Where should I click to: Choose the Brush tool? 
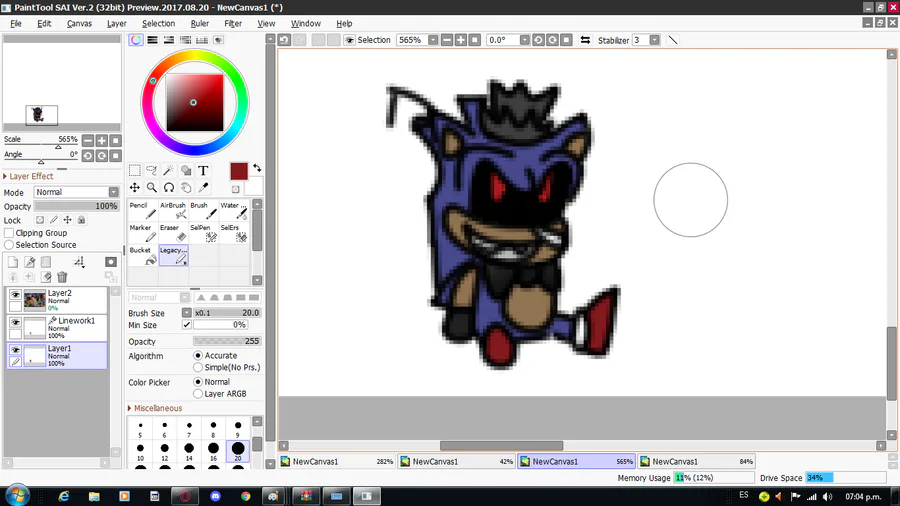pyautogui.click(x=203, y=211)
